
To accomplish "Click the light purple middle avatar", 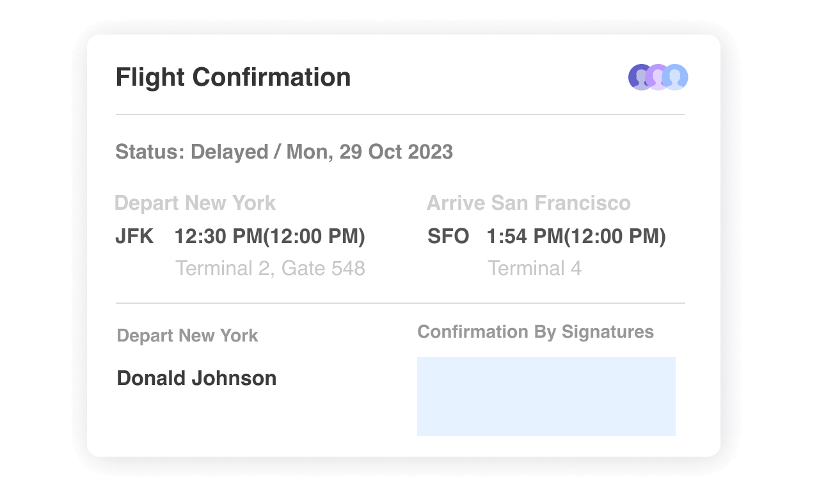I will (x=658, y=77).
